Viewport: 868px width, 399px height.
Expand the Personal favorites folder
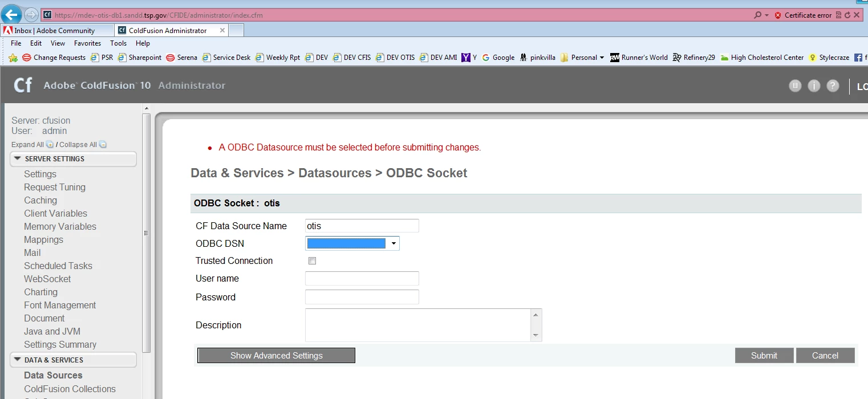tap(582, 58)
